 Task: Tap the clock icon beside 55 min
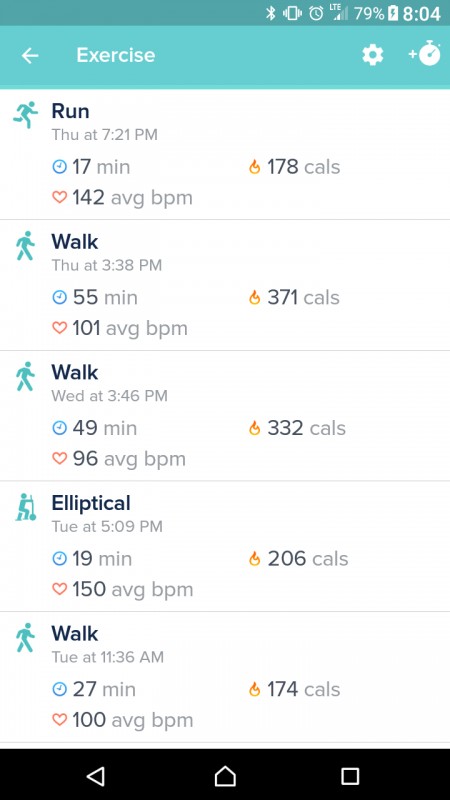[x=60, y=297]
